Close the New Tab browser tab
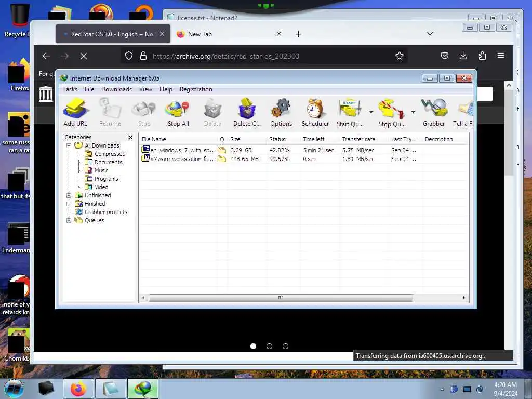532x399 pixels. tap(278, 34)
